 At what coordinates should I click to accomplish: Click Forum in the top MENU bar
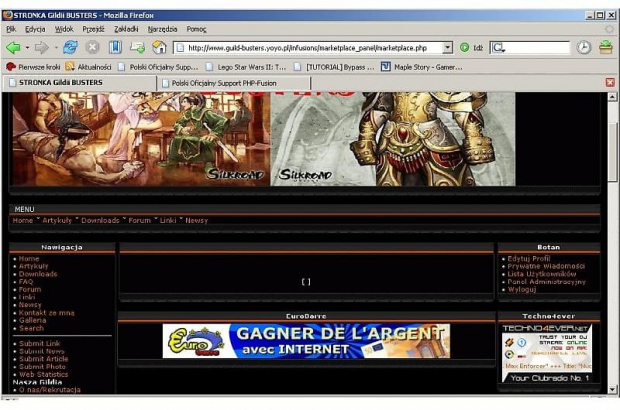click(139, 220)
